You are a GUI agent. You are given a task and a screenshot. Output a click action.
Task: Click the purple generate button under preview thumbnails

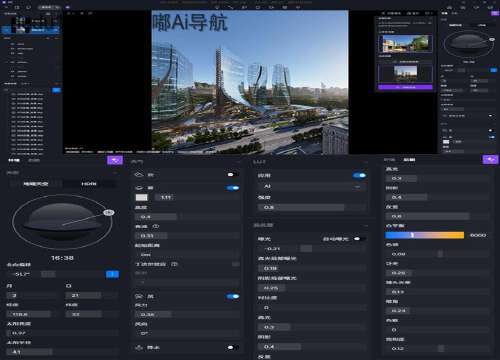(405, 87)
